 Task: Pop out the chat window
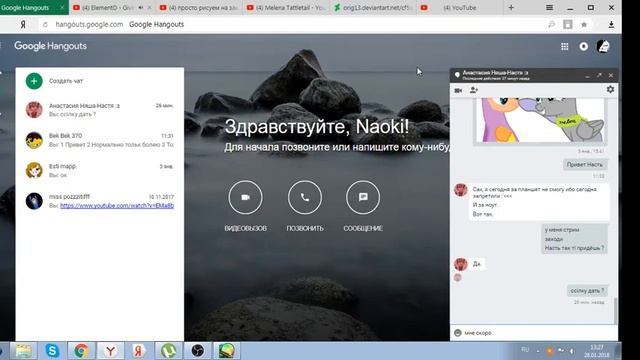pos(599,76)
